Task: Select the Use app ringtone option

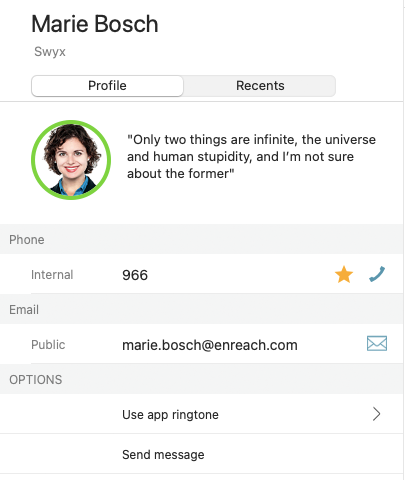Action: 202,414
